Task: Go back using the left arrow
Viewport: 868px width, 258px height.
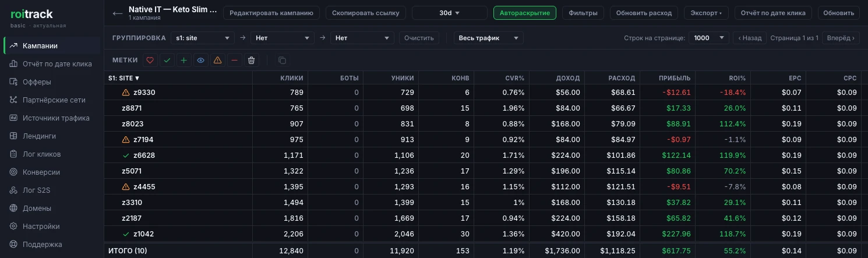Action: 118,13
